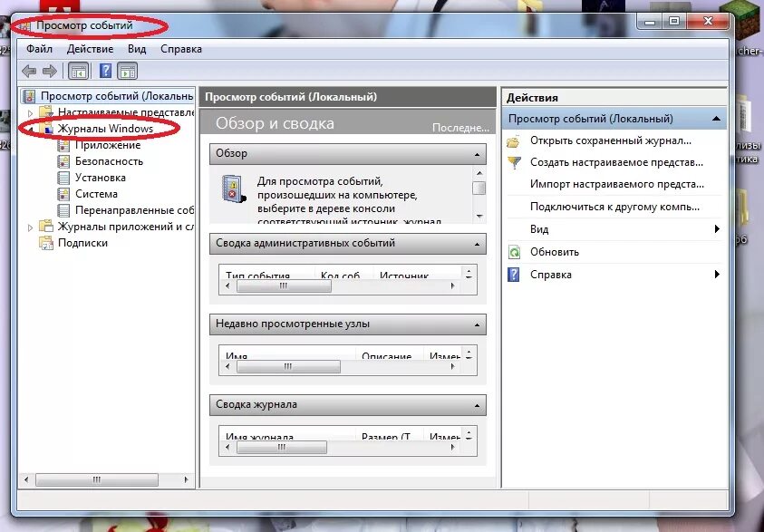Select Подписки in the tree
This screenshot has width=764, height=532.
82,243
